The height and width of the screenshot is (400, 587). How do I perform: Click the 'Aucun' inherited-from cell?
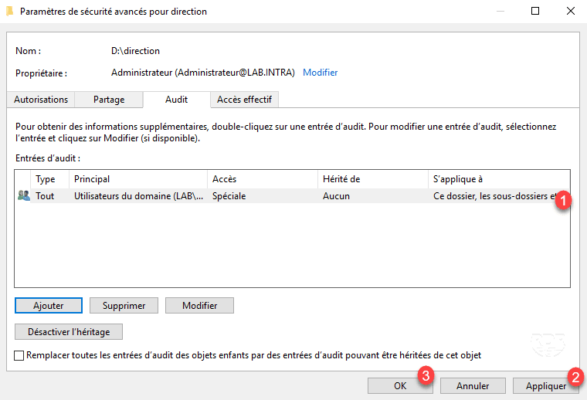point(336,196)
